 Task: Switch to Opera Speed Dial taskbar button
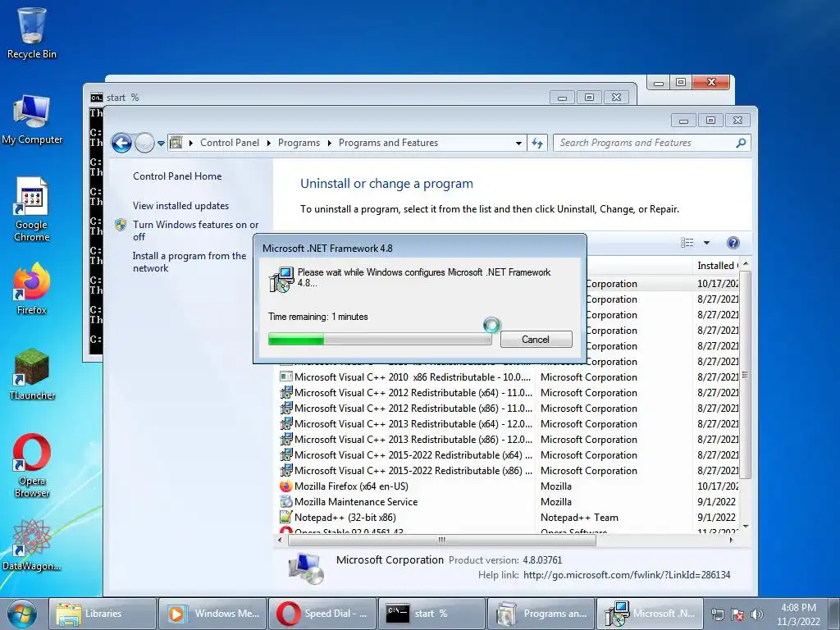pos(322,614)
